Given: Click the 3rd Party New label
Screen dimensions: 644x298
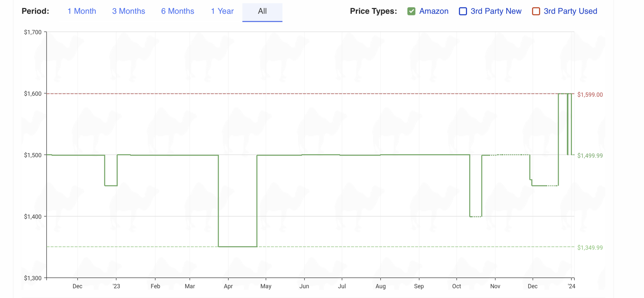Looking at the screenshot, I should coord(496,11).
